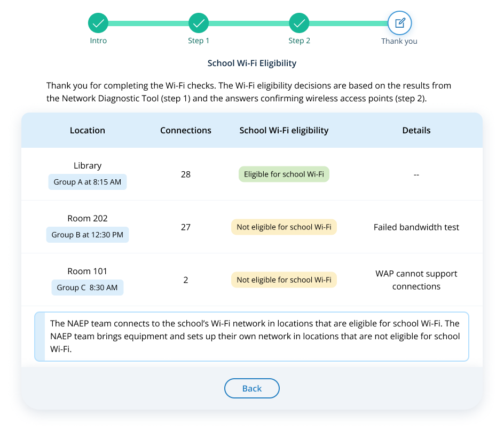
Task: Click Room 101's Not eligible badge
Action: click(284, 280)
